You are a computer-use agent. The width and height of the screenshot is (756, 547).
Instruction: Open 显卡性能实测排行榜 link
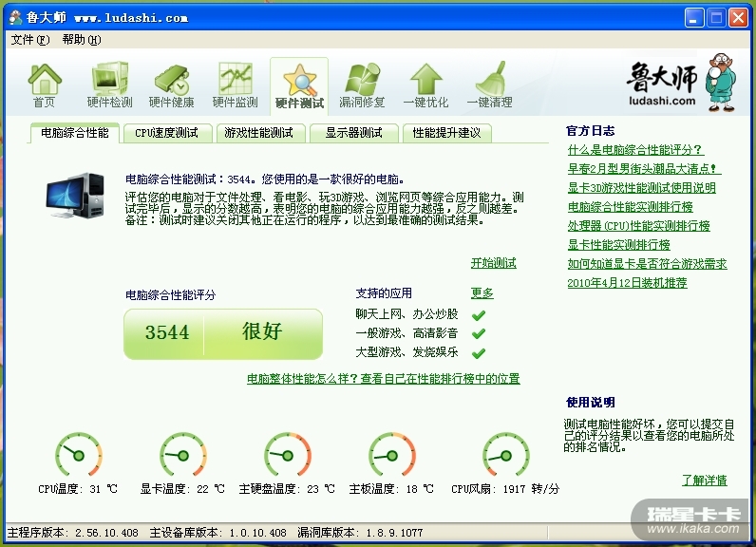point(618,245)
